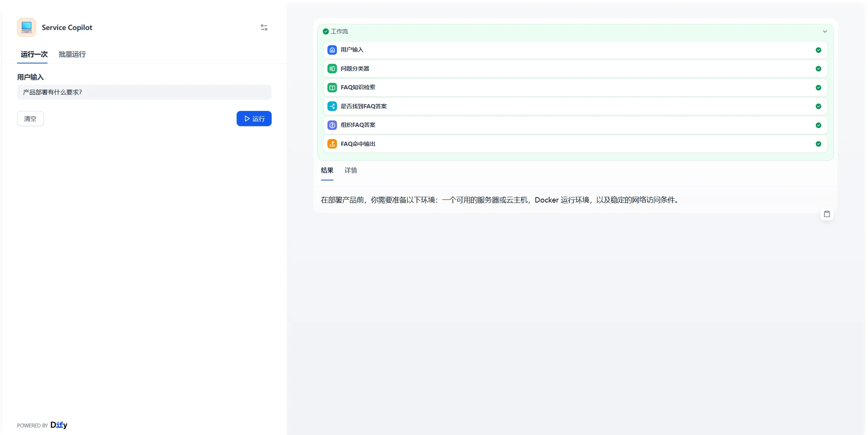Click the POWERED BY text in footer
Viewport: 868px width, 435px height.
32,426
